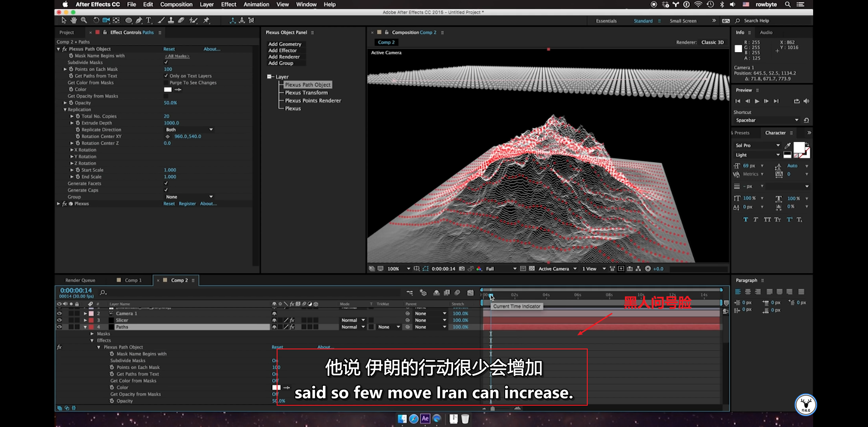Click Add Renderer in Plexus Object Panel
The height and width of the screenshot is (427, 868).
click(284, 57)
